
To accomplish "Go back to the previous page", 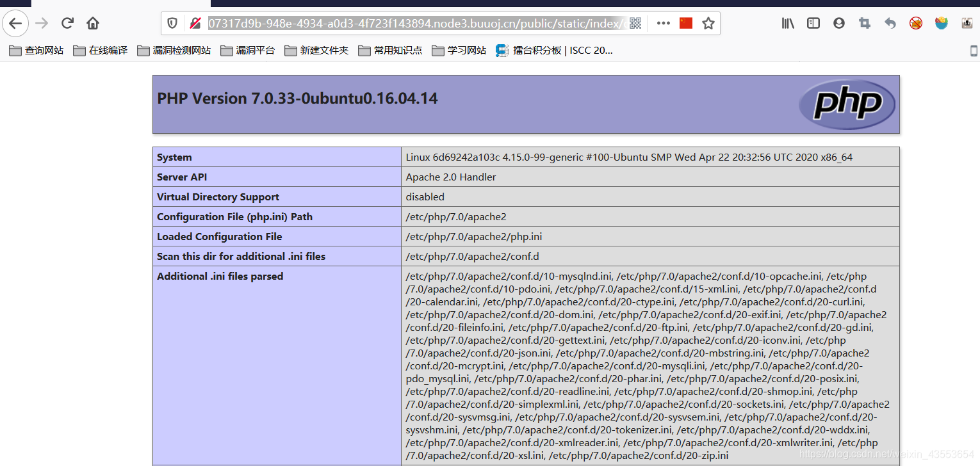I will coord(15,24).
